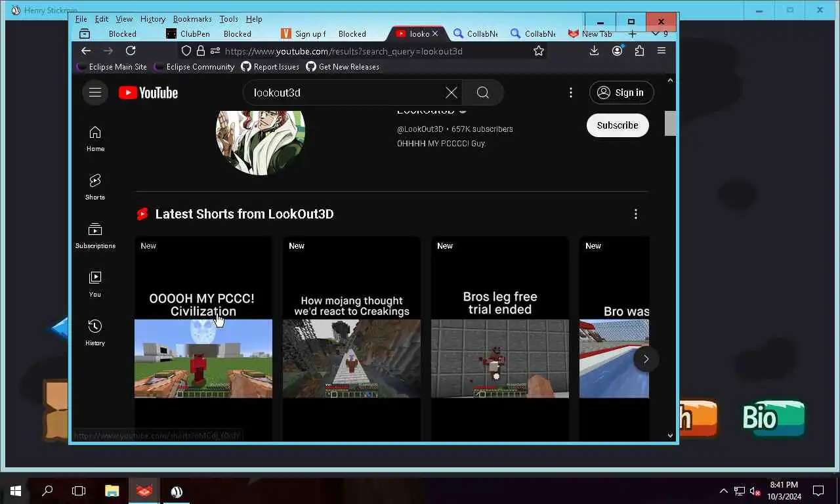Open the extensions puzzle-piece icon
840x504 pixels.
(639, 51)
